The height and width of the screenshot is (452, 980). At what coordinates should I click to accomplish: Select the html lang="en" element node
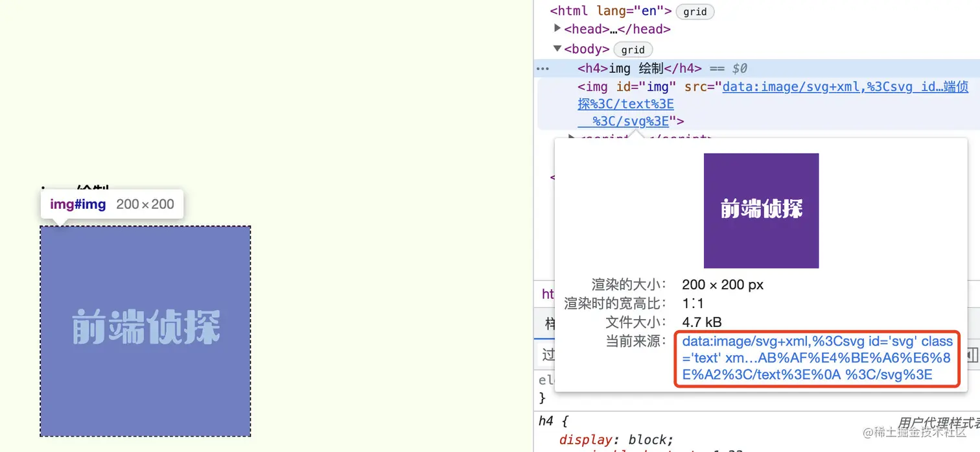pyautogui.click(x=609, y=11)
